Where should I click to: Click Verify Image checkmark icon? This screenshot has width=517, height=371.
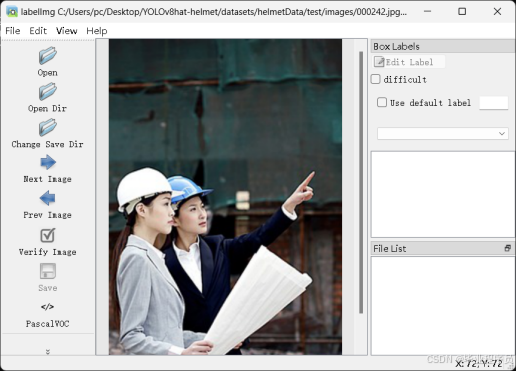coord(48,235)
